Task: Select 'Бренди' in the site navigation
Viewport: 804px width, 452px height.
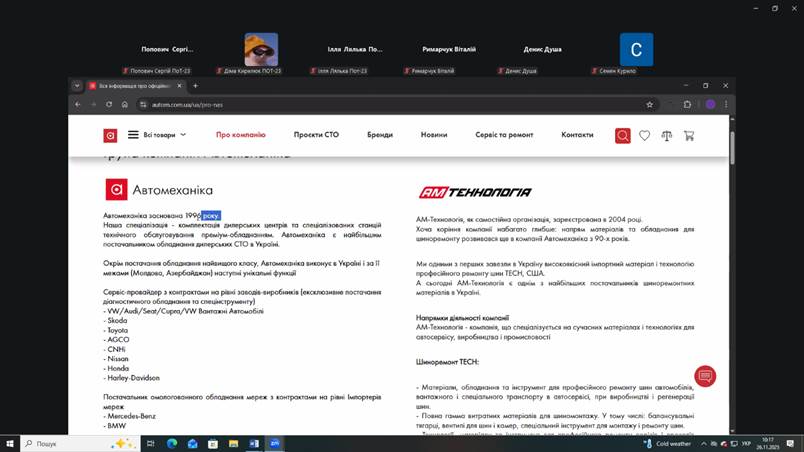Action: (x=380, y=135)
